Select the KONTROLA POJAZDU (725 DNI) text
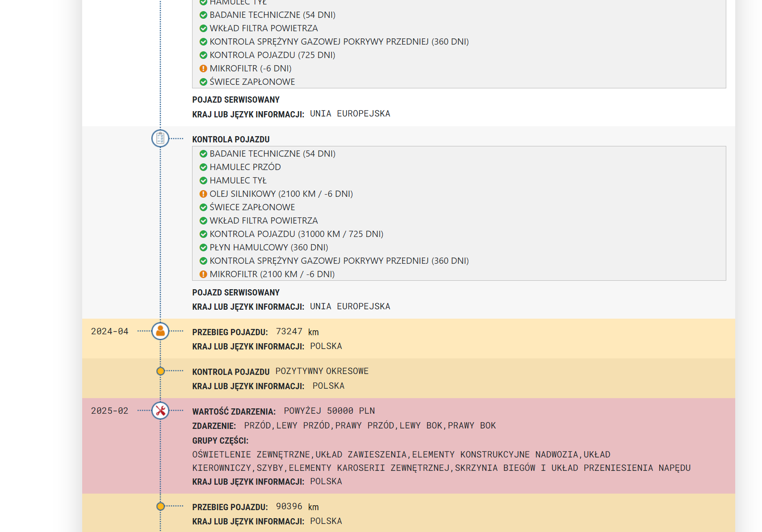Image resolution: width=762 pixels, height=532 pixels. (x=272, y=55)
